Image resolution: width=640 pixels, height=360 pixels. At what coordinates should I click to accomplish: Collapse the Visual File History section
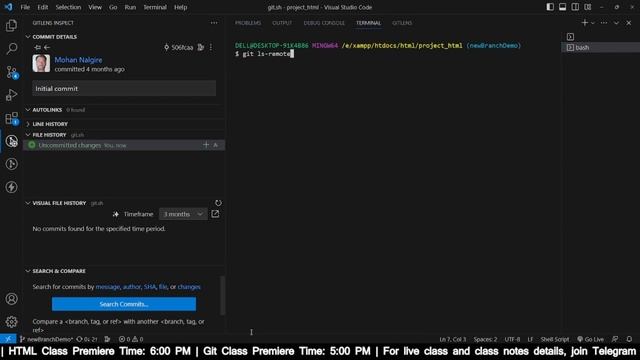click(28, 203)
